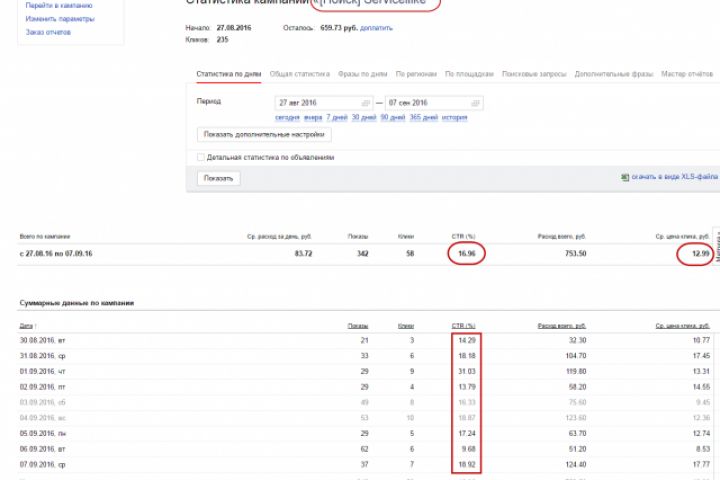Click the click-price value '17.45'
Image resolution: width=720 pixels, height=480 pixels.
(x=702, y=356)
